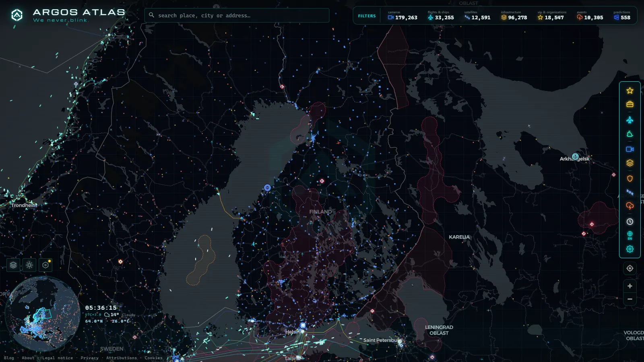Change language with the EN globe icon
The width and height of the screenshot is (644, 362).
click(630, 235)
